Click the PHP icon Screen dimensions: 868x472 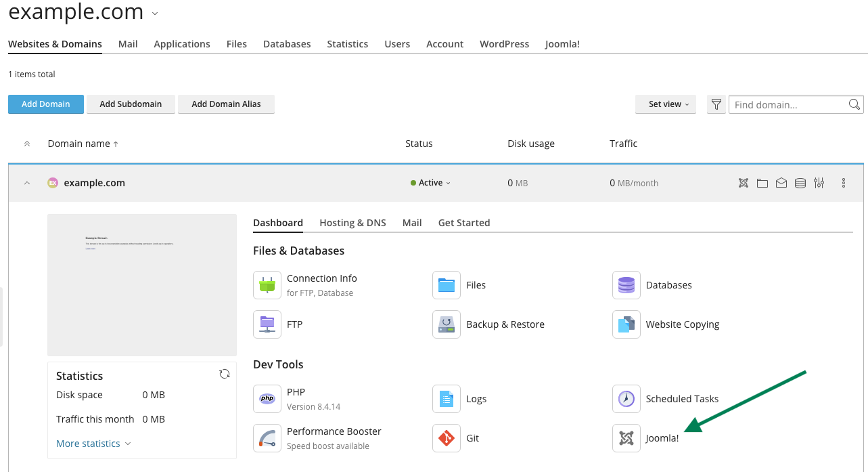[267, 399]
